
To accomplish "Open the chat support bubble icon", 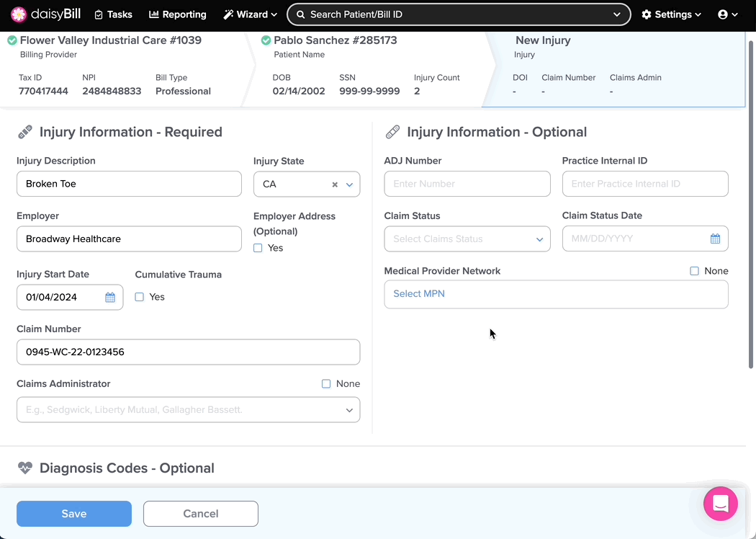I will click(x=720, y=504).
